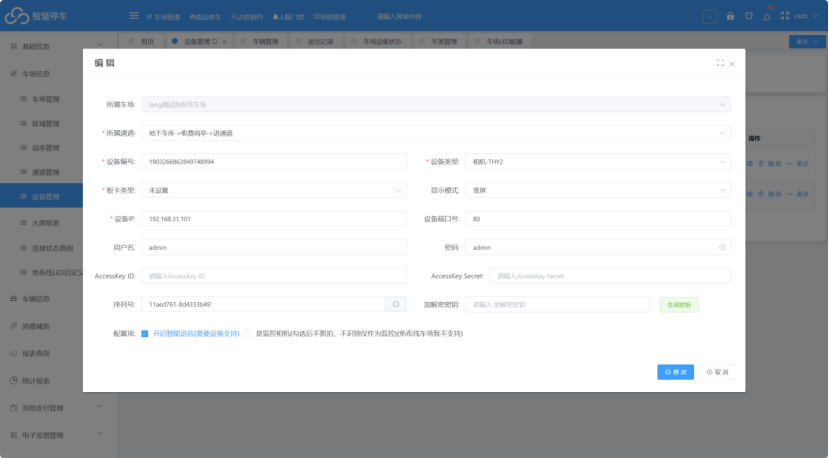This screenshot has height=459, width=829.
Task: Select 设备管理 in sidebar
Action: coord(41,196)
